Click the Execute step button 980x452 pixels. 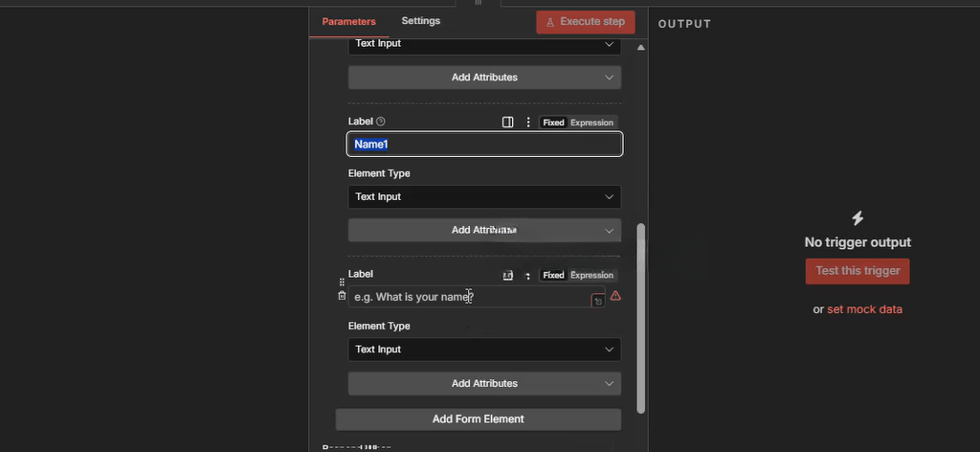tap(586, 22)
